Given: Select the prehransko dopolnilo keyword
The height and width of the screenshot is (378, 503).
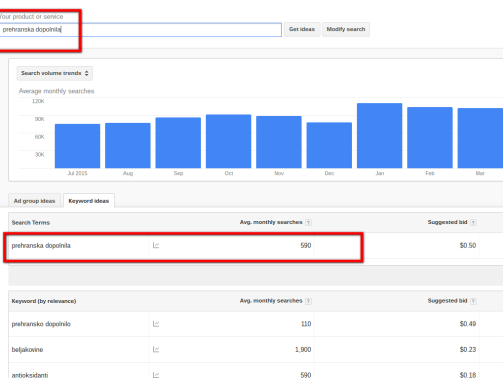Looking at the screenshot, I should coord(41,324).
